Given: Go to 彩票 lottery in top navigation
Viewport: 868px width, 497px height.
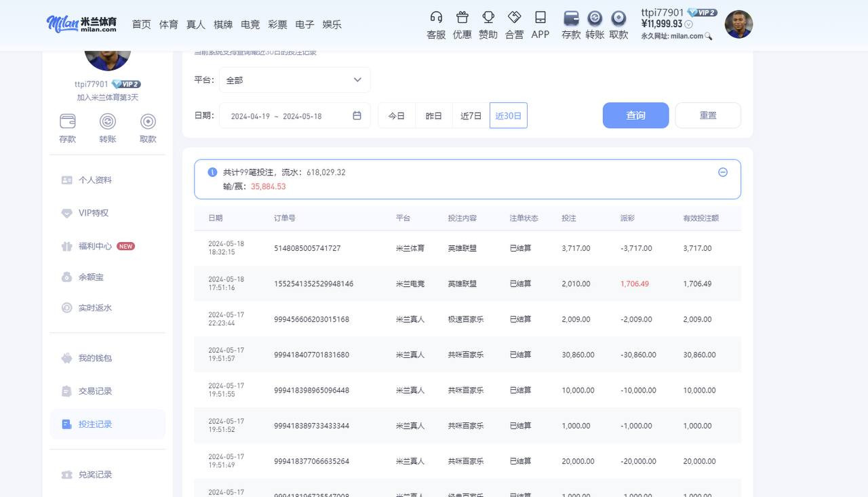Looking at the screenshot, I should coord(278,24).
